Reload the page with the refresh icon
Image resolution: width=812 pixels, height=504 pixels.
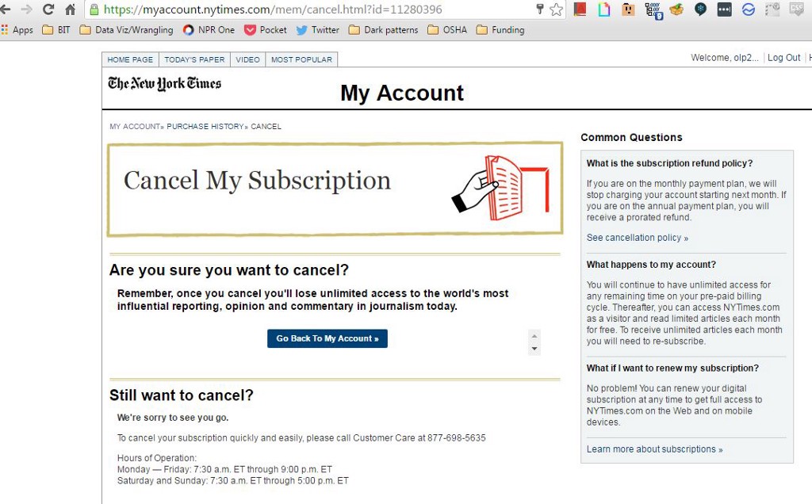click(48, 10)
